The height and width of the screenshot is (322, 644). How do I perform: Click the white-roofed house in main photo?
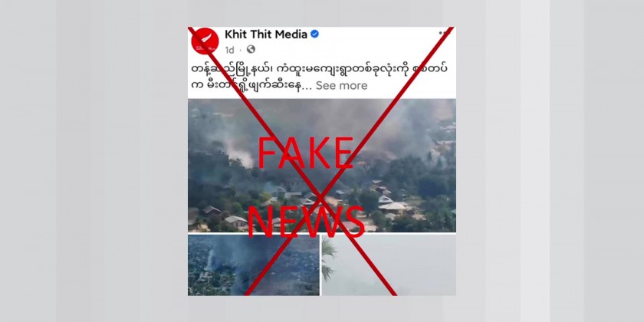click(x=393, y=206)
